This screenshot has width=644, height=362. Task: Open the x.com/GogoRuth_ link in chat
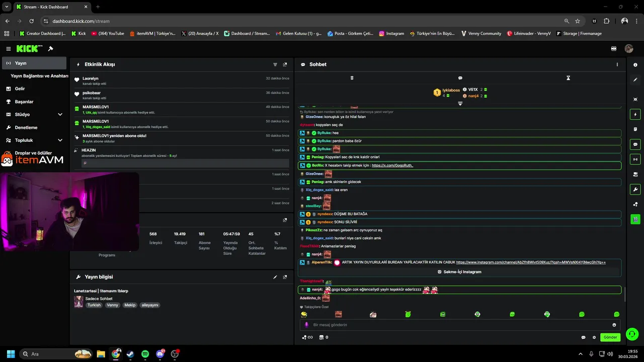click(x=392, y=165)
